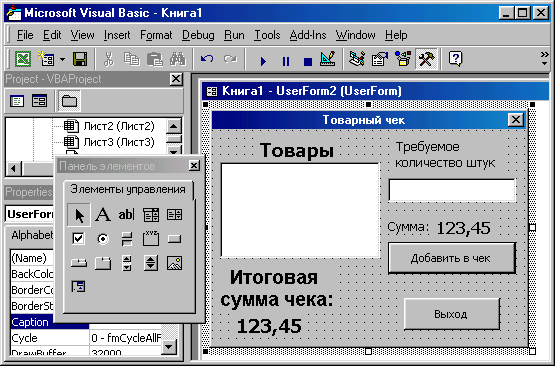
Task: Open the Window menu
Action: [355, 35]
